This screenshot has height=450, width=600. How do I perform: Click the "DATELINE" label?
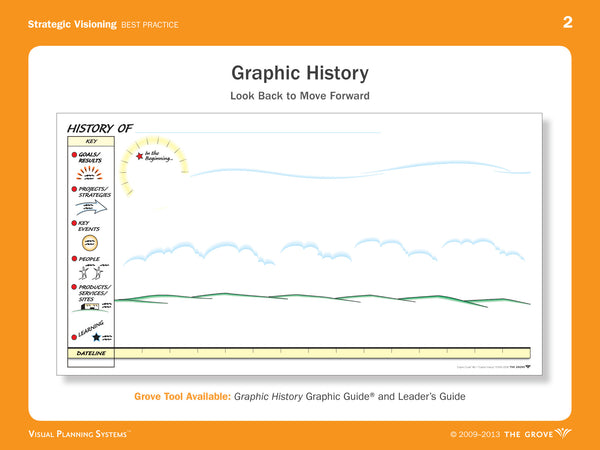coord(91,353)
